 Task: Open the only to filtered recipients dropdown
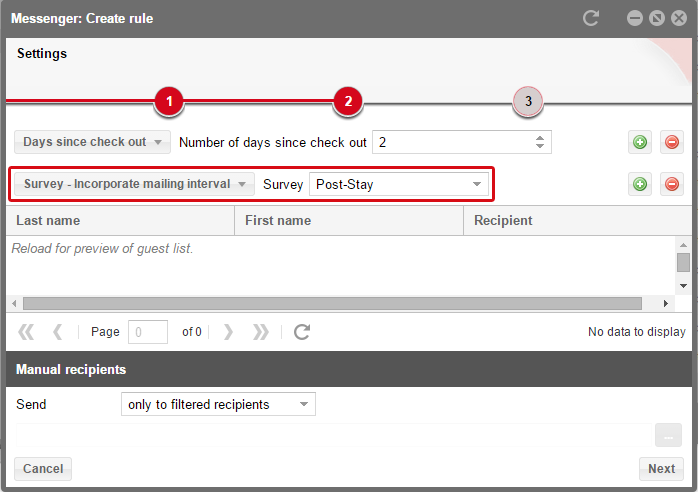[218, 404]
